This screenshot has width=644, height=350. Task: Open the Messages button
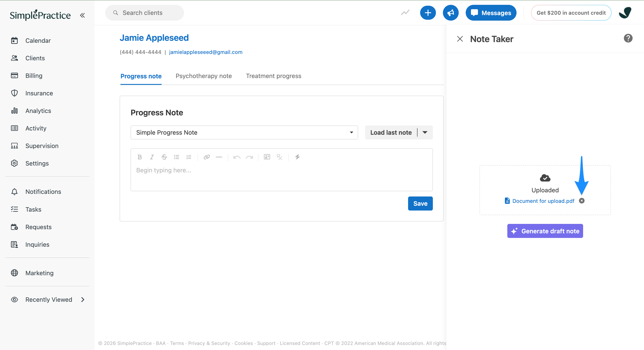click(491, 13)
